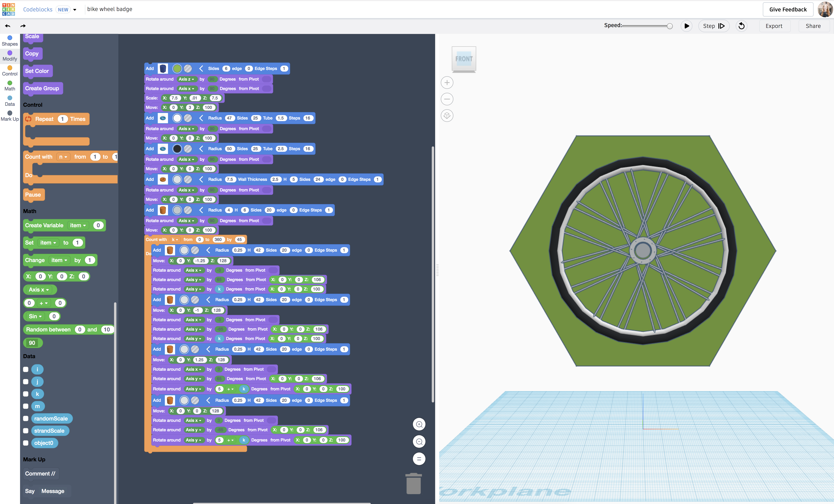This screenshot has height=504, width=834.
Task: Check the randomScale checkbox
Action: click(x=26, y=418)
